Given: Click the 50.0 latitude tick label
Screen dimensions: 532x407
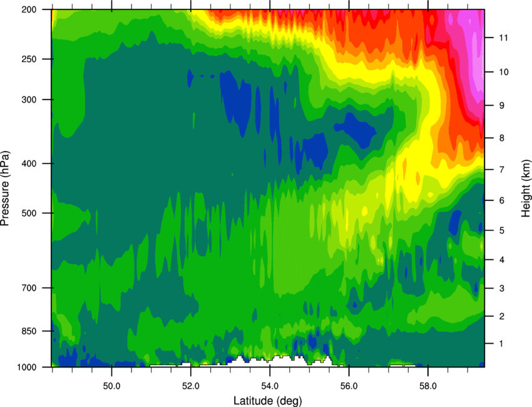Looking at the screenshot, I should point(111,386).
